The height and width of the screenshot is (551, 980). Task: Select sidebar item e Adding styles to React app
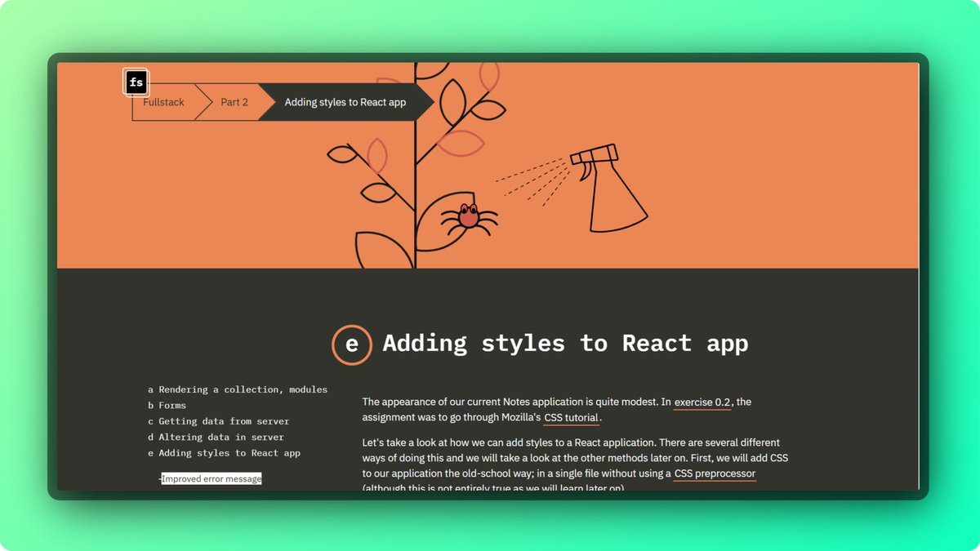224,453
